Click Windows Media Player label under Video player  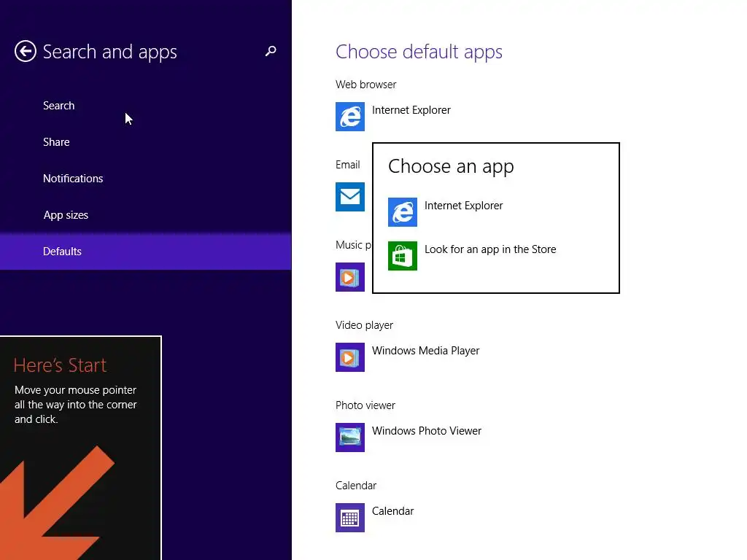[425, 351]
